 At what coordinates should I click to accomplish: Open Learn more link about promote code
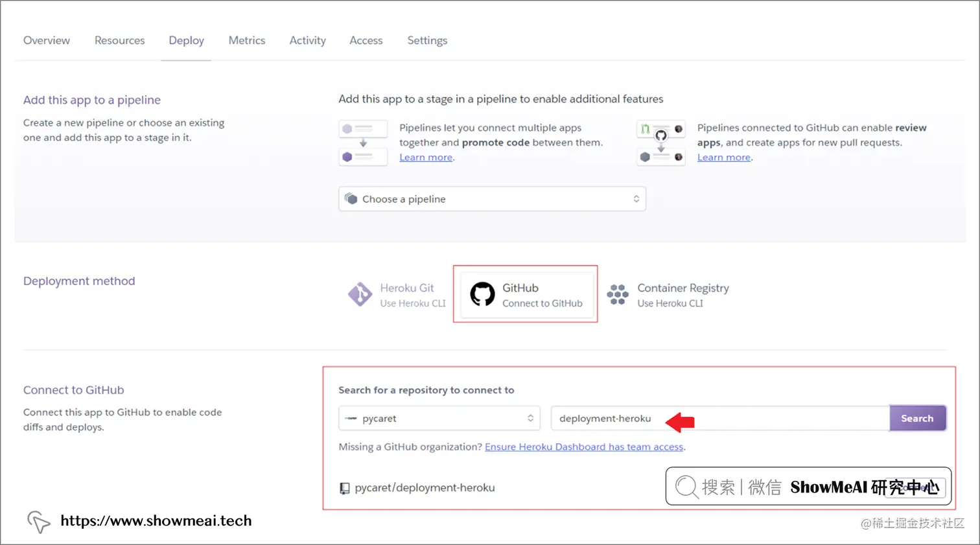pos(426,157)
